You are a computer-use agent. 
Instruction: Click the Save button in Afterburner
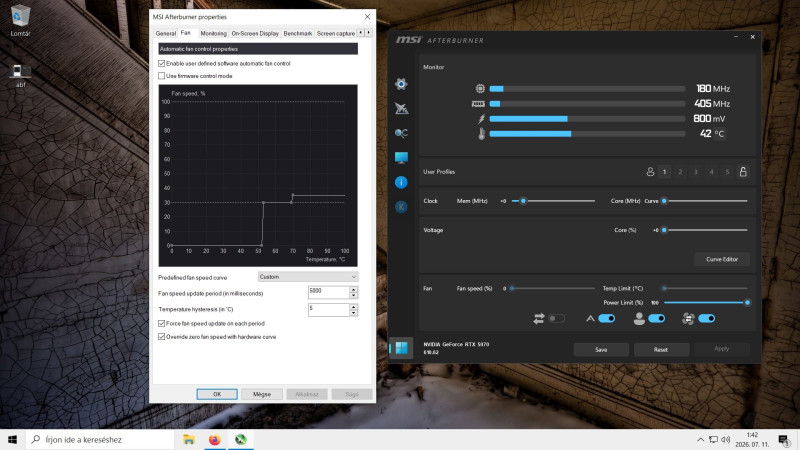click(x=601, y=349)
